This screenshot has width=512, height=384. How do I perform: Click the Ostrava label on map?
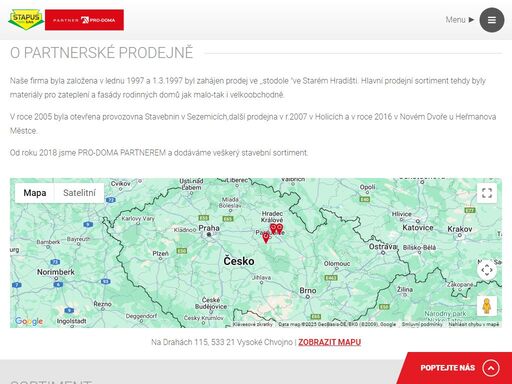point(383,247)
